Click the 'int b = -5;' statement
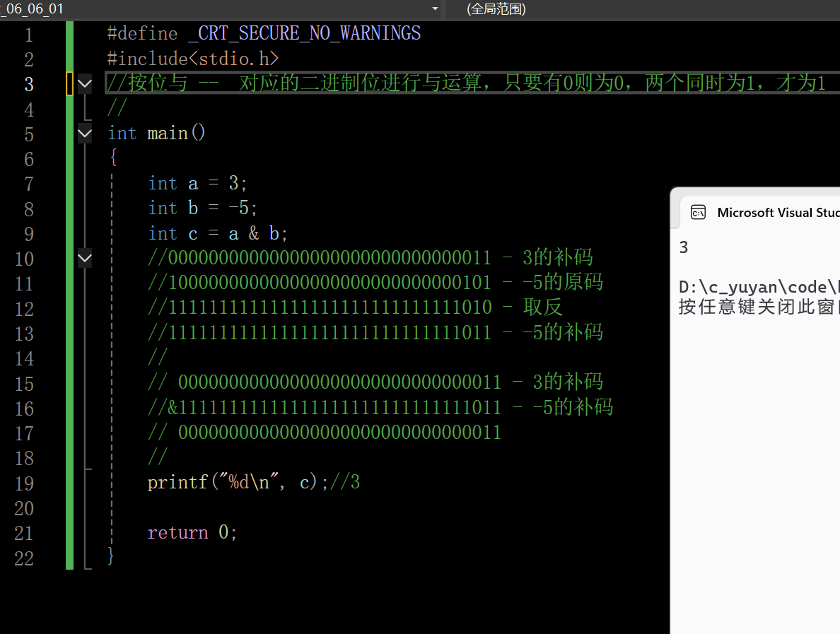The height and width of the screenshot is (634, 840). (203, 208)
